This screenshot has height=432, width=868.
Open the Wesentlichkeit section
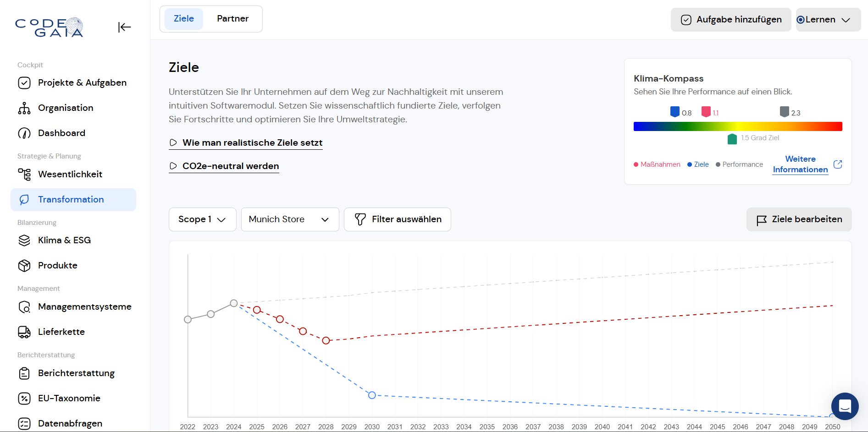pyautogui.click(x=70, y=175)
